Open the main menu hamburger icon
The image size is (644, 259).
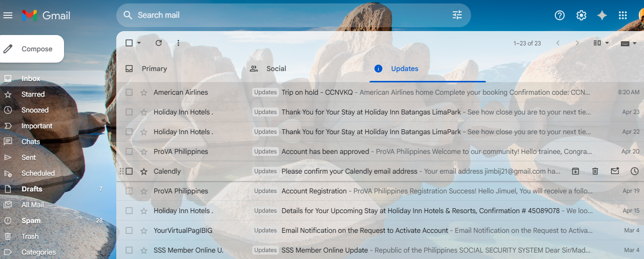(x=8, y=15)
